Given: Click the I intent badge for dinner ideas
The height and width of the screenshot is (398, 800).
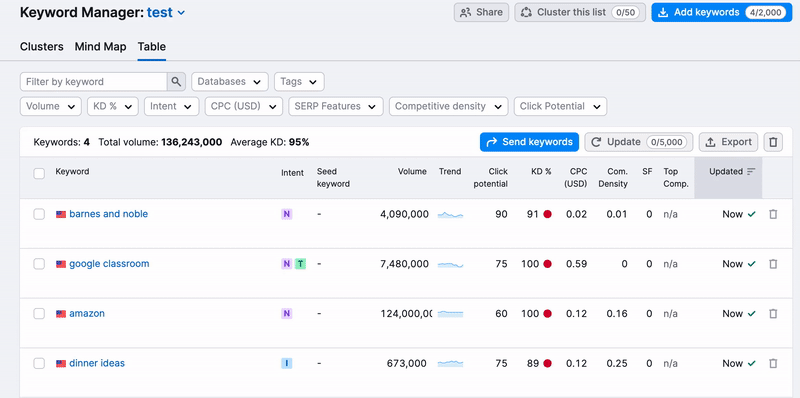Looking at the screenshot, I should click(x=287, y=363).
